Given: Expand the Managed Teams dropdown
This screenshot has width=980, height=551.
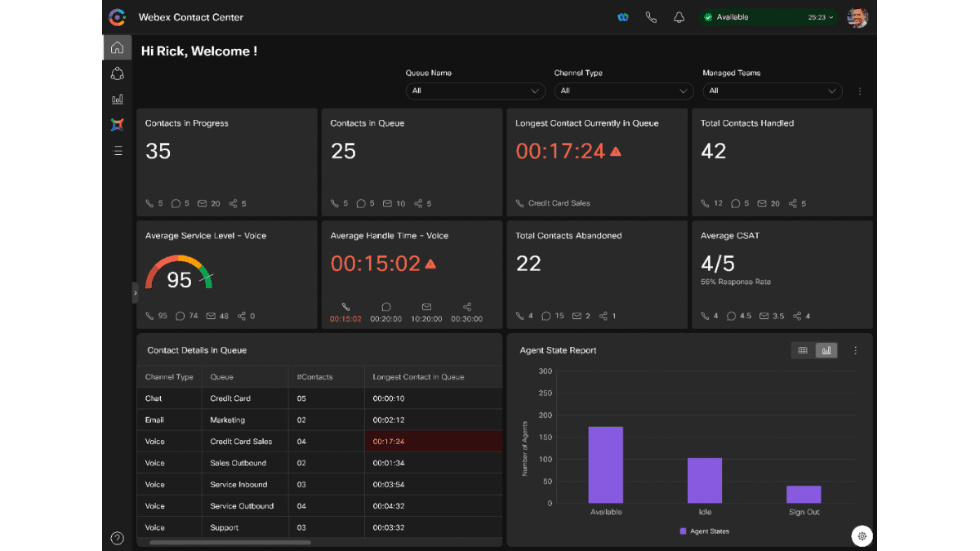Looking at the screenshot, I should pos(772,91).
